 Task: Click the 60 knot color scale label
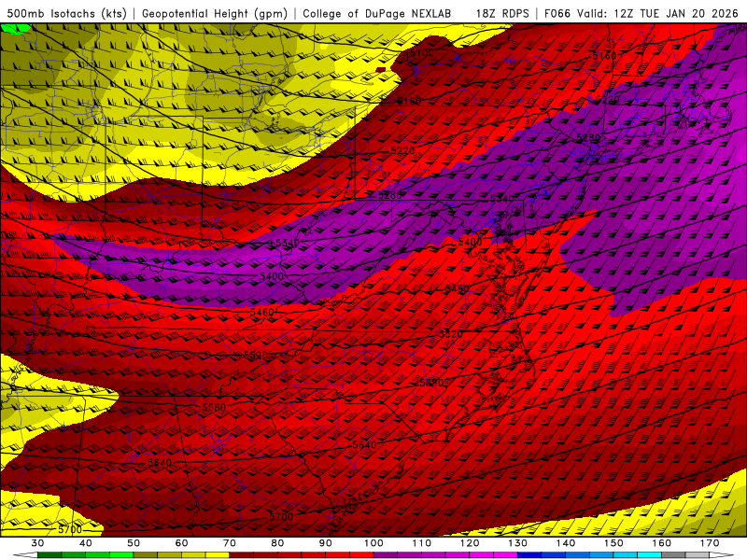click(181, 543)
